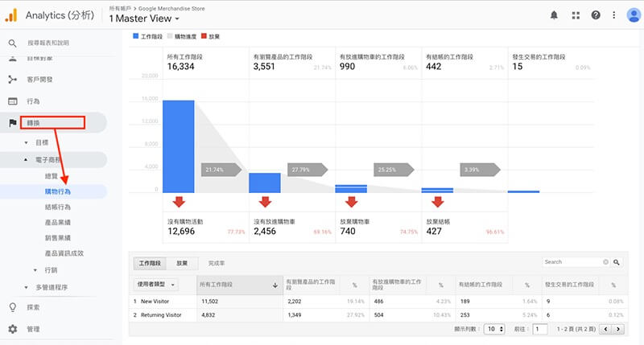Sort by 所有工作階段 column arrow
644x345 pixels.
click(275, 285)
